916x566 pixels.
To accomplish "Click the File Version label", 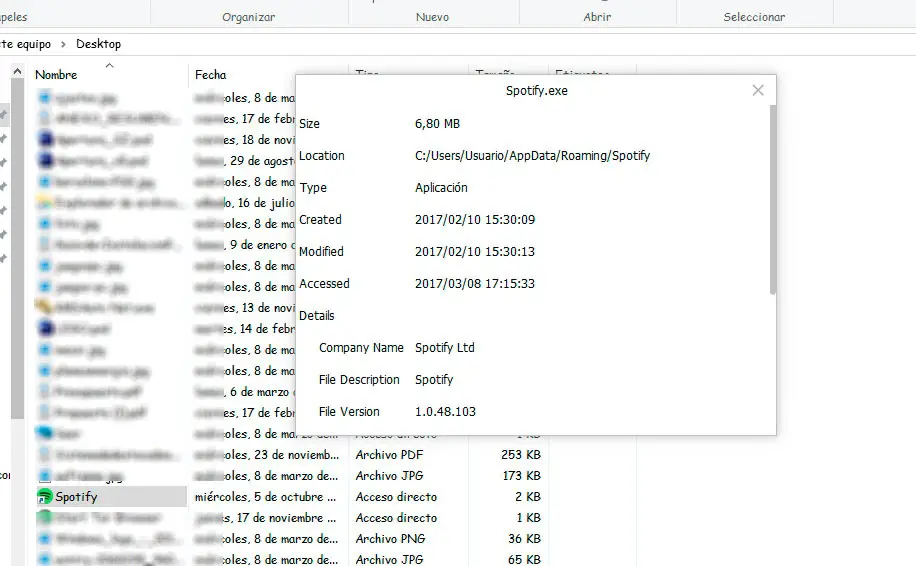I will (x=349, y=412).
